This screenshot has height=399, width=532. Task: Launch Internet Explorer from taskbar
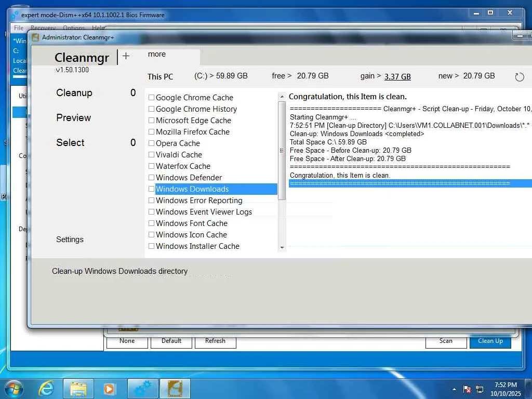click(x=46, y=389)
